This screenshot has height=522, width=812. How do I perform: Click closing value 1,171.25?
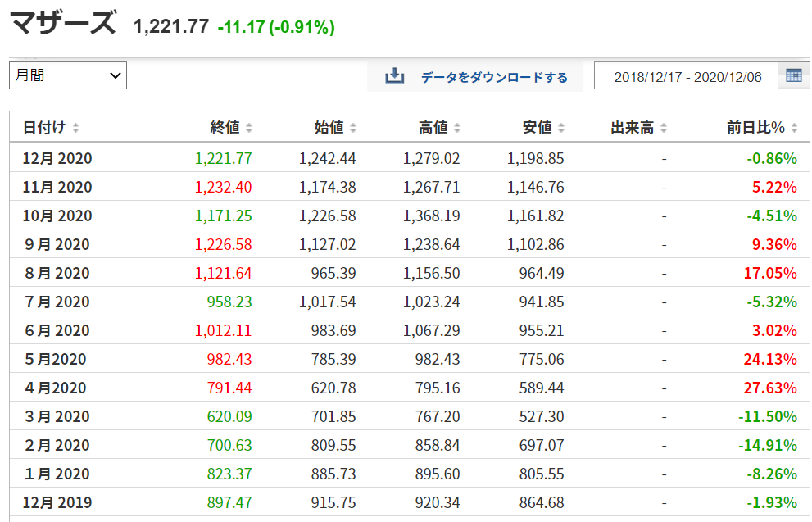point(223,216)
